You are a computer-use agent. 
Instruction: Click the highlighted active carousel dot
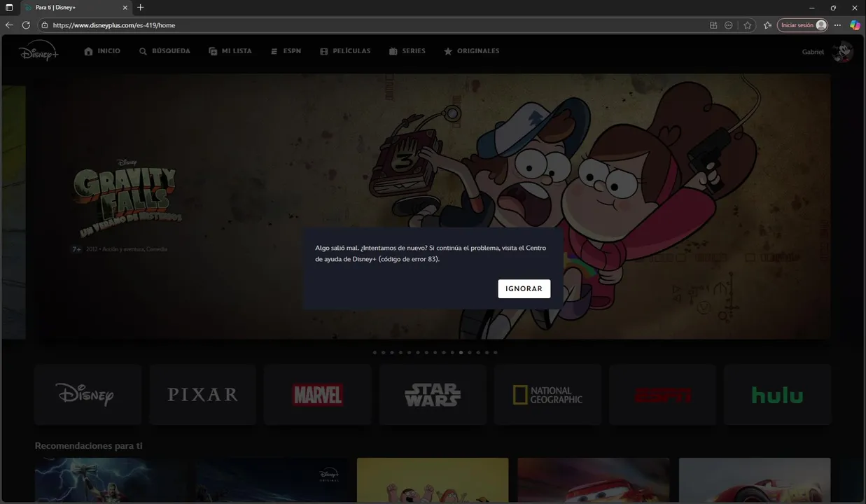[x=461, y=353]
